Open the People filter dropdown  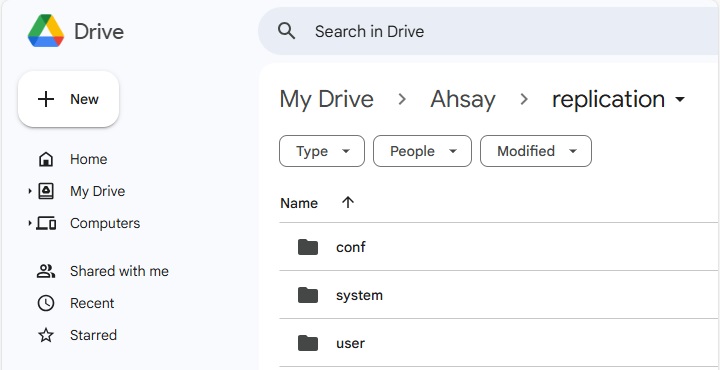tap(422, 151)
